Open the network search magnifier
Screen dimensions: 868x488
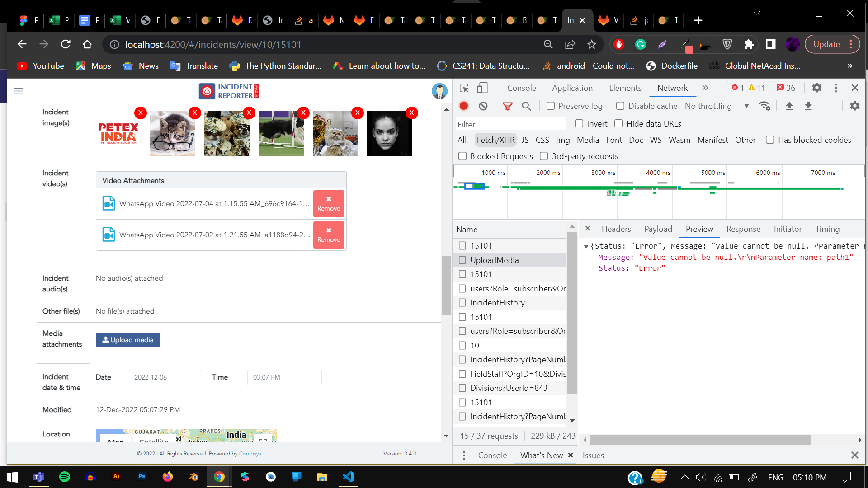coord(526,106)
